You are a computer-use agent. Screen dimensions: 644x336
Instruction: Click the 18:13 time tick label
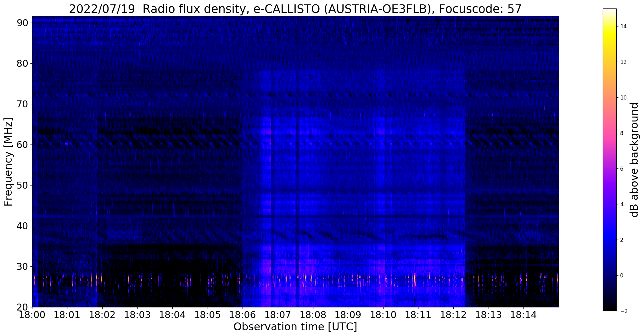pos(489,315)
